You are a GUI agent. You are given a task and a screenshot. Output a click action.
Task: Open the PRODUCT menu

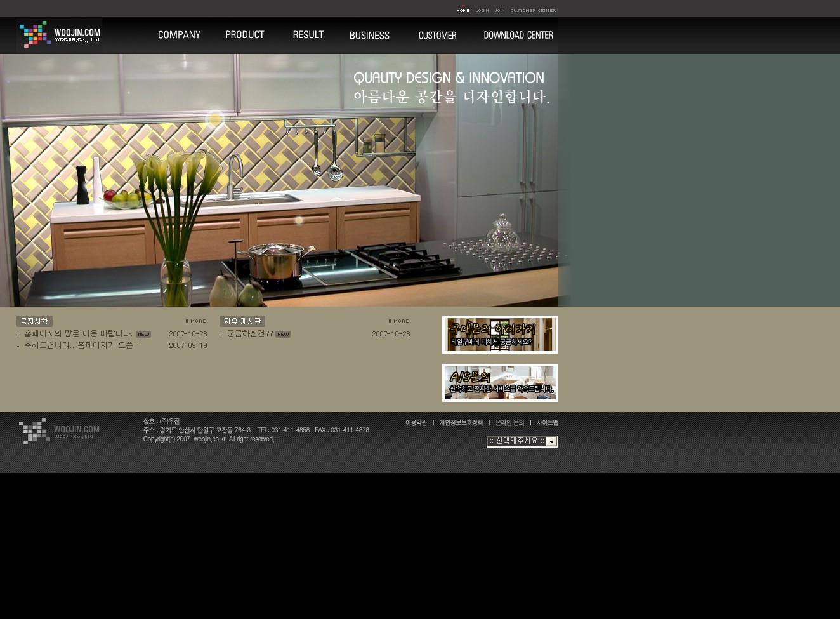(245, 35)
